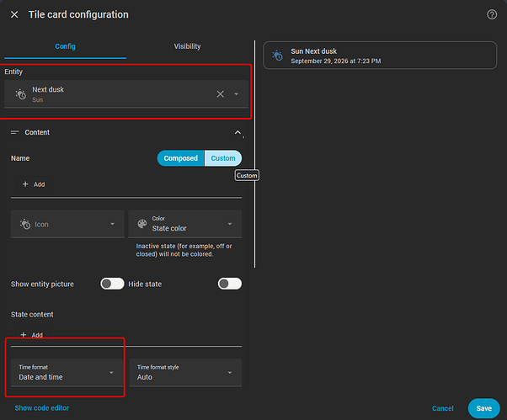Image resolution: width=507 pixels, height=420 pixels.
Task: Click the 'State content' label
Action: (x=32, y=315)
